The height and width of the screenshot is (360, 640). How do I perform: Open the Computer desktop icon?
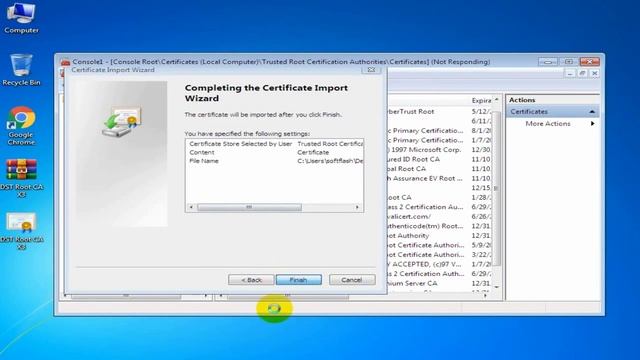(21, 18)
